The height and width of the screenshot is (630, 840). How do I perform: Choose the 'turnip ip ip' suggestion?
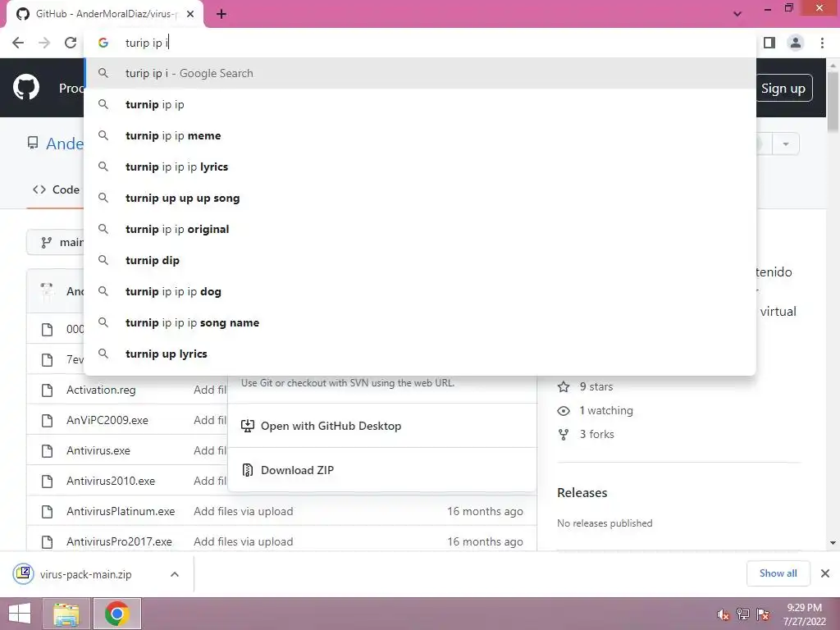[420, 104]
